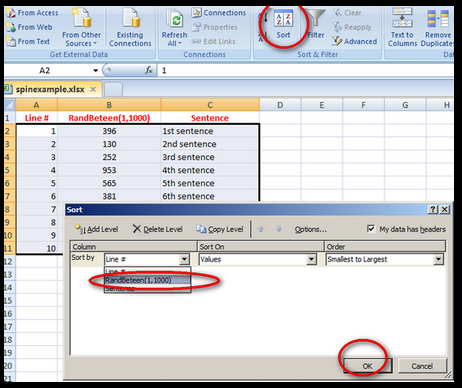Click Add Level in Sort dialog

click(97, 229)
